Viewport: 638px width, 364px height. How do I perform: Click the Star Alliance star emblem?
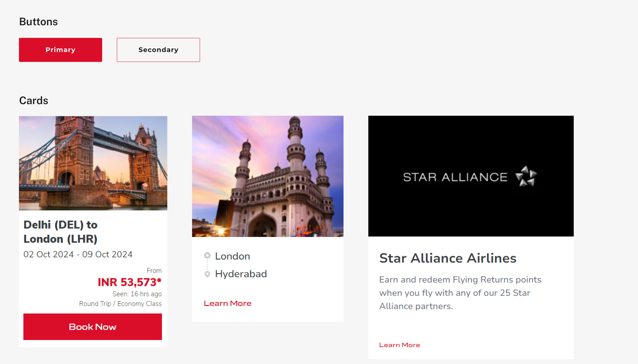526,176
